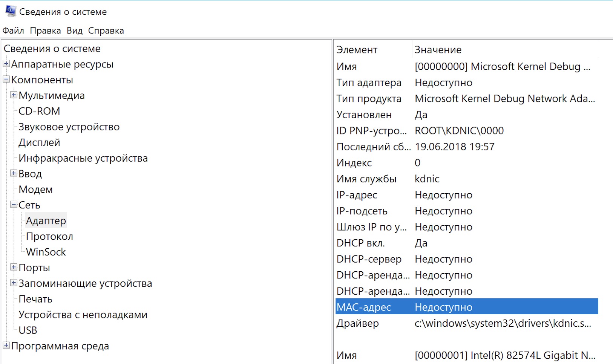Viewport: 613px width, 364px height.
Task: Open the Файл menu
Action: coord(13,31)
